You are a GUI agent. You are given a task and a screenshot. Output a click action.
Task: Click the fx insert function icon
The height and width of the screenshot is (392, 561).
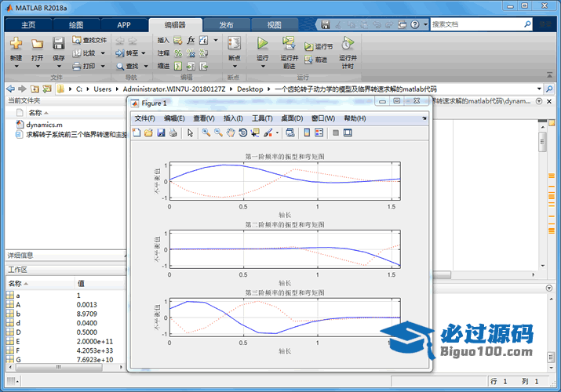pyautogui.click(x=191, y=40)
